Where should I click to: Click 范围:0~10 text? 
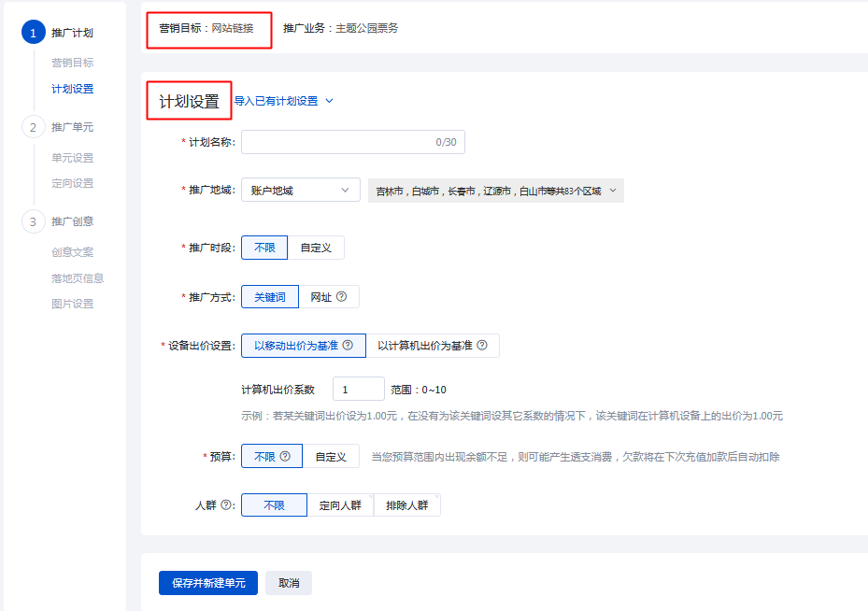tap(419, 390)
